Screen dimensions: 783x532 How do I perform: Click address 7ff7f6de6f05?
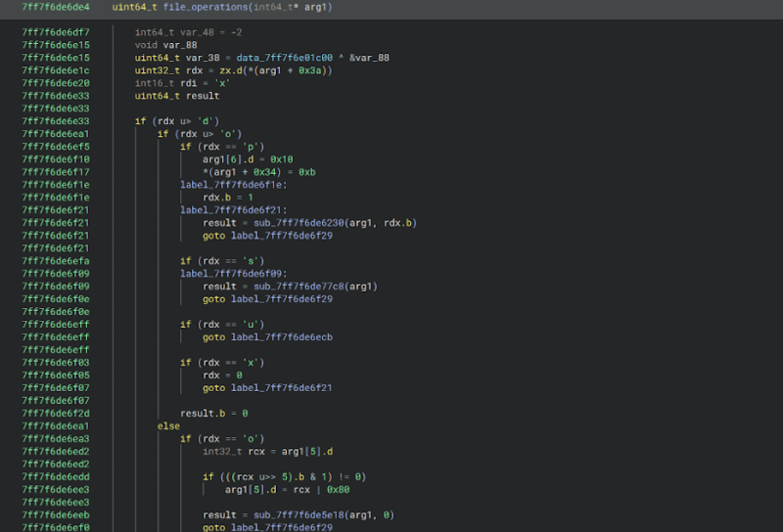pos(56,376)
